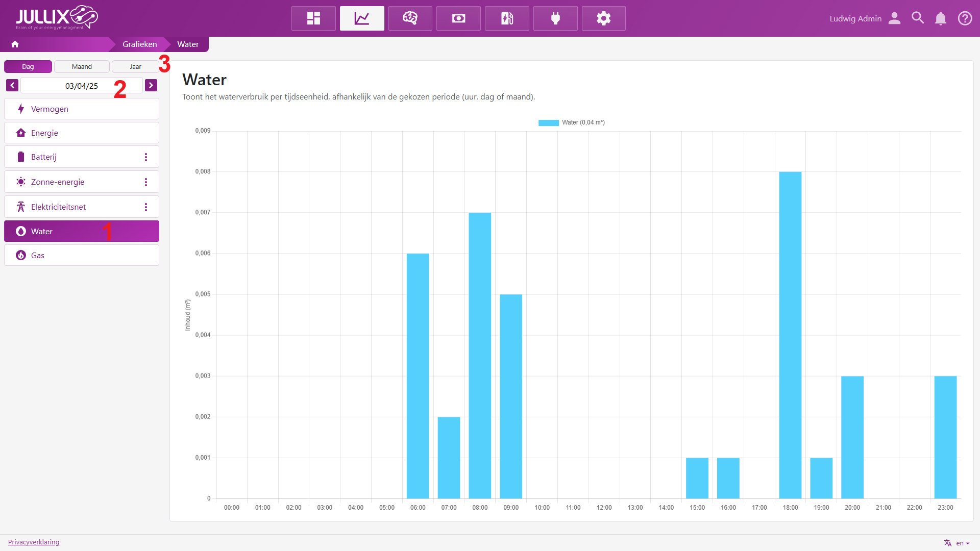This screenshot has width=980, height=551.
Task: Click the help question mark icon
Action: (965, 18)
